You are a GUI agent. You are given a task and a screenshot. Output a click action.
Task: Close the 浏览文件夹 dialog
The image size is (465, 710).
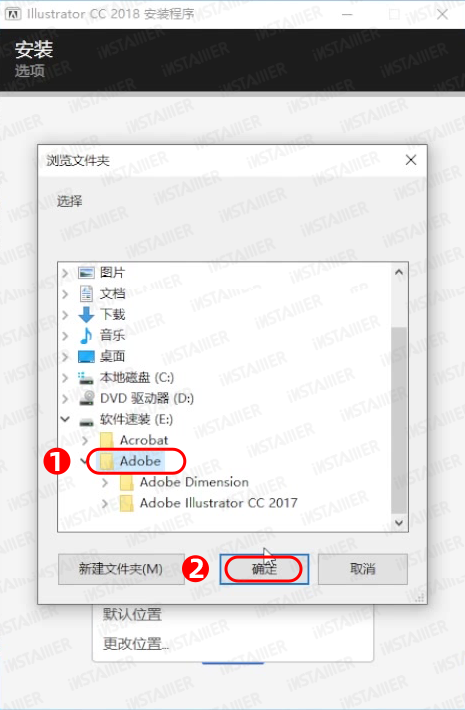tap(411, 160)
